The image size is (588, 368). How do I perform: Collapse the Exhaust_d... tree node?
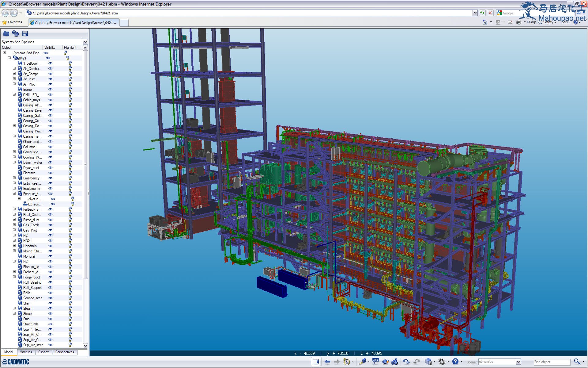click(14, 194)
